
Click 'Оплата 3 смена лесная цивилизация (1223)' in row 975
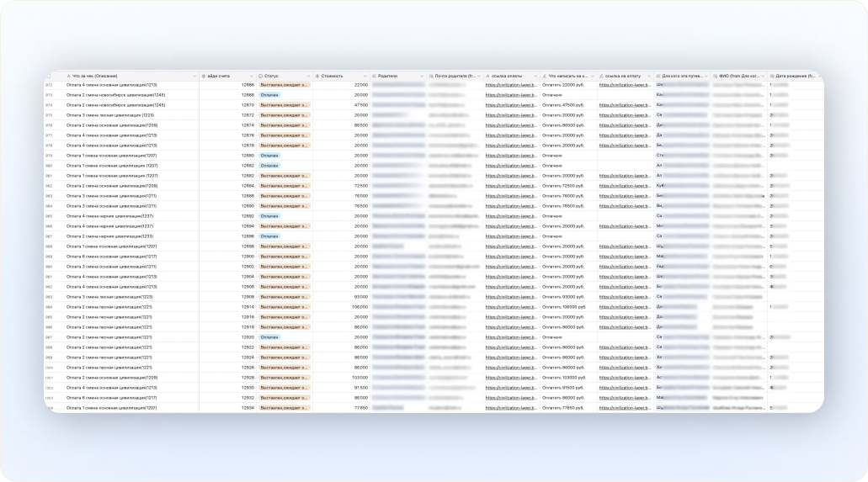tap(110, 115)
